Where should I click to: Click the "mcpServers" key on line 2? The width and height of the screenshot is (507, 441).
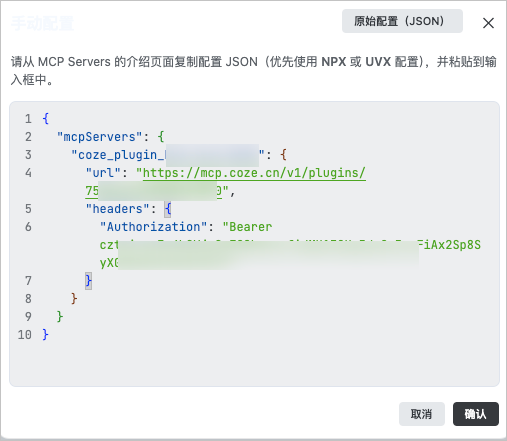click(99, 137)
